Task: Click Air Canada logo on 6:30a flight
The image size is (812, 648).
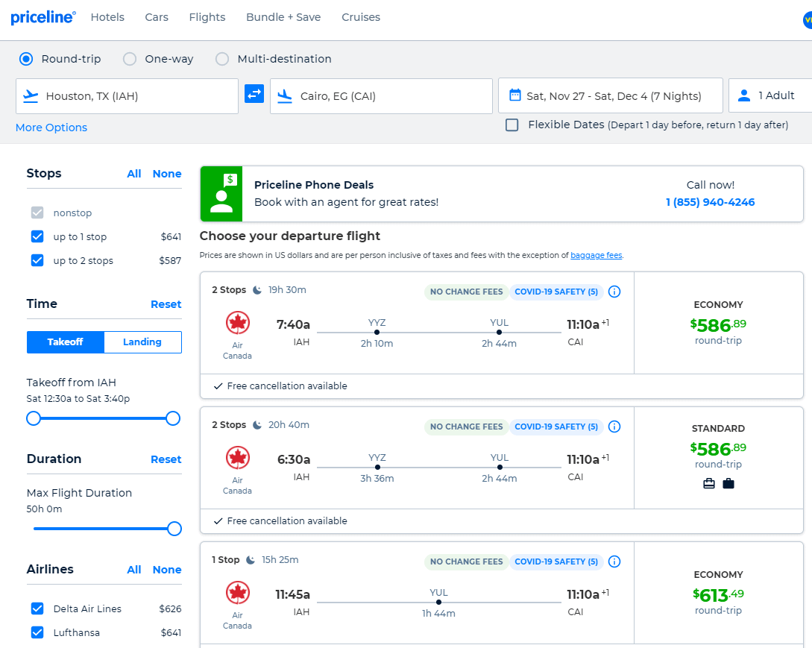Action: coord(238,458)
